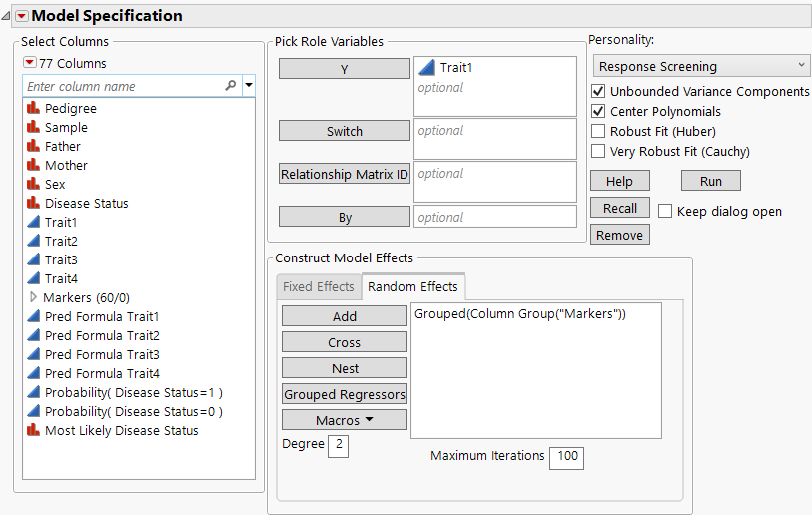Viewport: 812px width, 515px height.
Task: Click the search magnifier icon in column filter
Action: pos(231,87)
